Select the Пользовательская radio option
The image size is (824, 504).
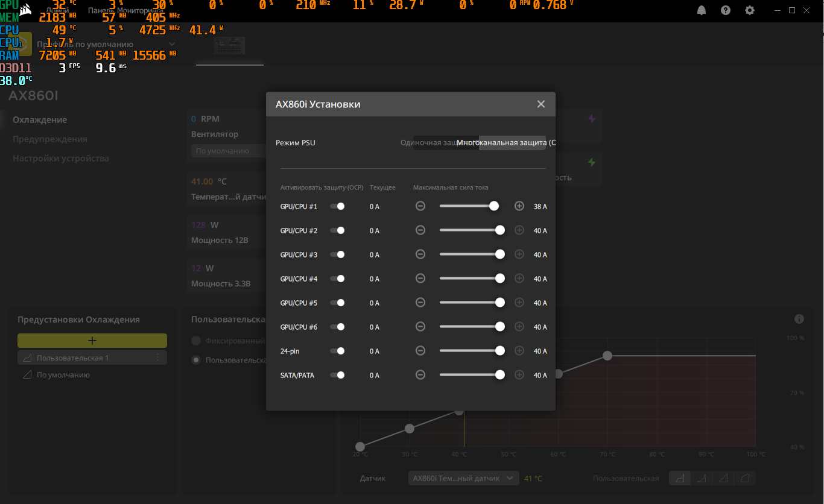(196, 360)
